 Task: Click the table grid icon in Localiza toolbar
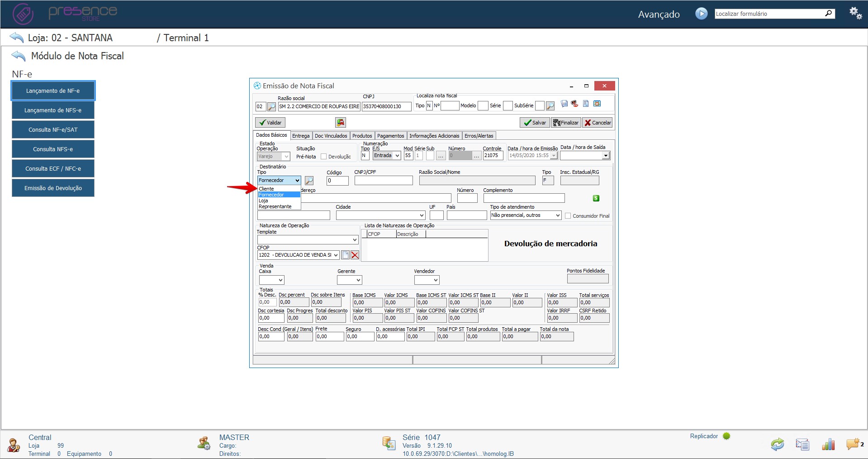tap(597, 104)
